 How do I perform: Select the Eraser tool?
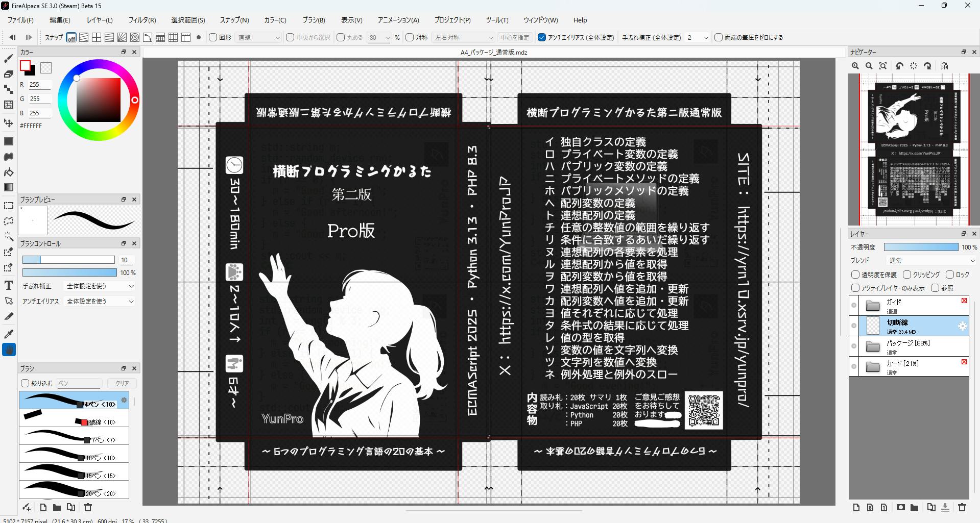point(9,74)
